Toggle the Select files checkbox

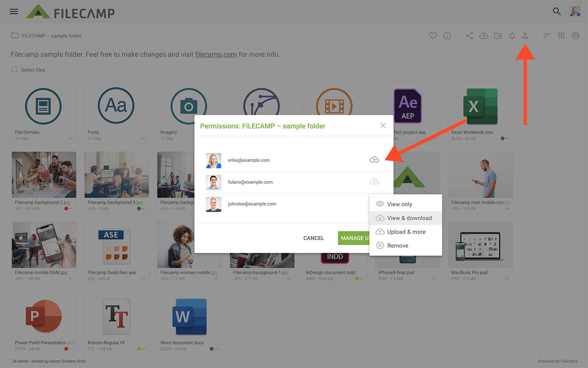(15, 70)
